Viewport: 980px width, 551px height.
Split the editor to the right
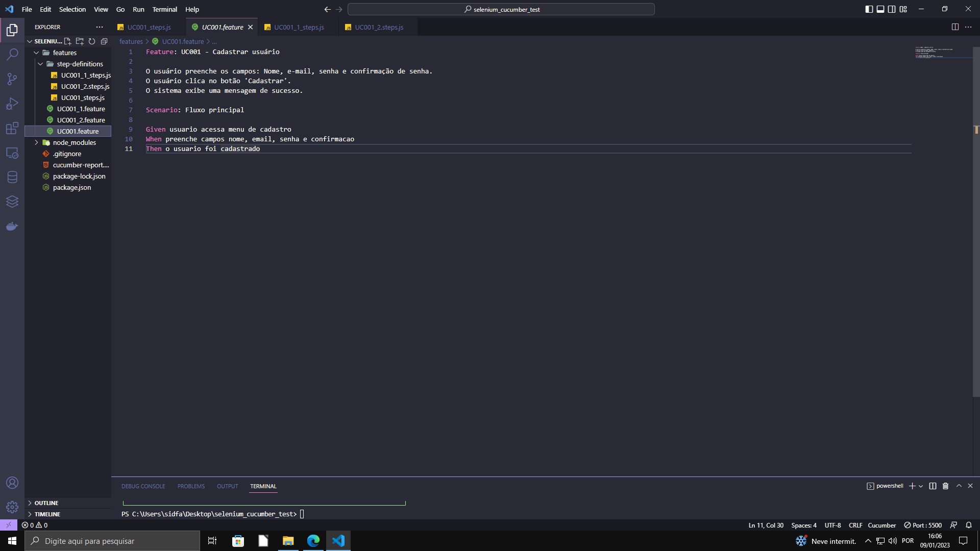tap(955, 27)
